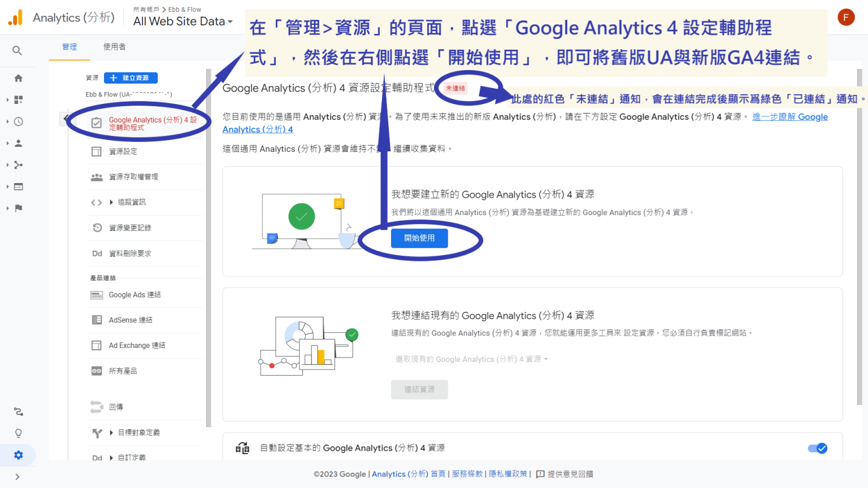Click the people icon for 資源存取權管理
This screenshot has width=868, height=488.
[97, 177]
